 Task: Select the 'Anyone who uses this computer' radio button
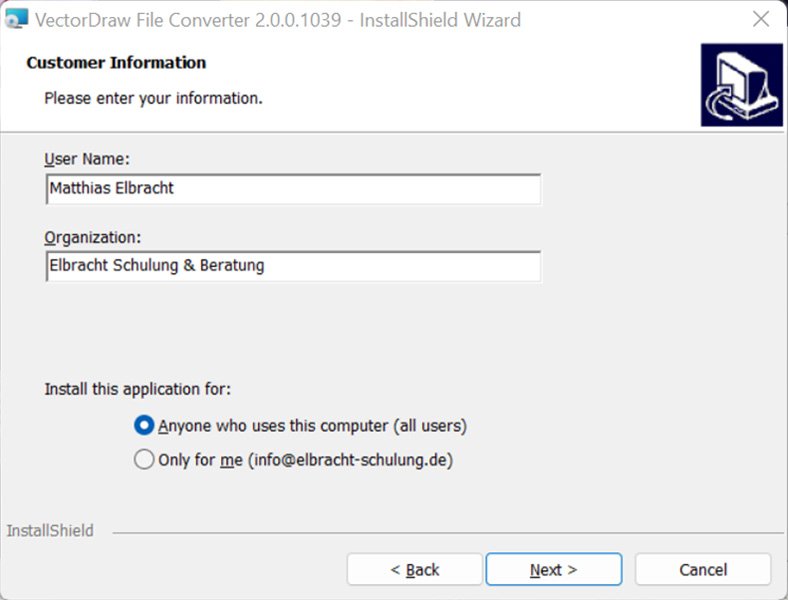[x=144, y=425]
